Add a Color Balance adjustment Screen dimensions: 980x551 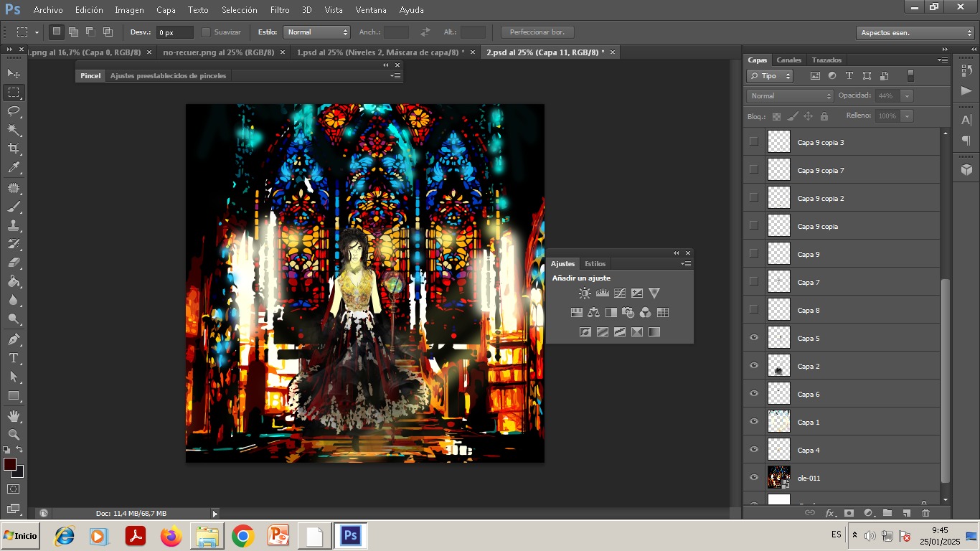coord(593,312)
